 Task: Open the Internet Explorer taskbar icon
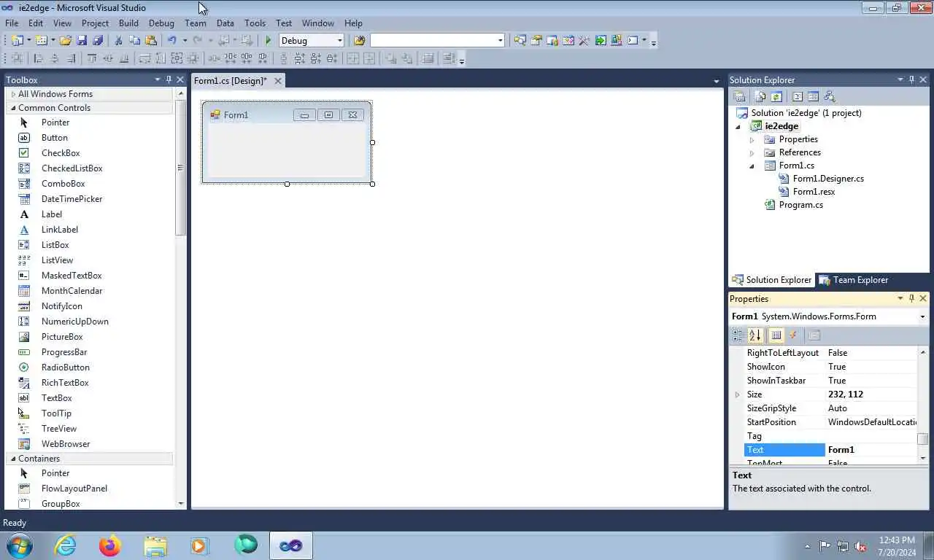tap(66, 545)
